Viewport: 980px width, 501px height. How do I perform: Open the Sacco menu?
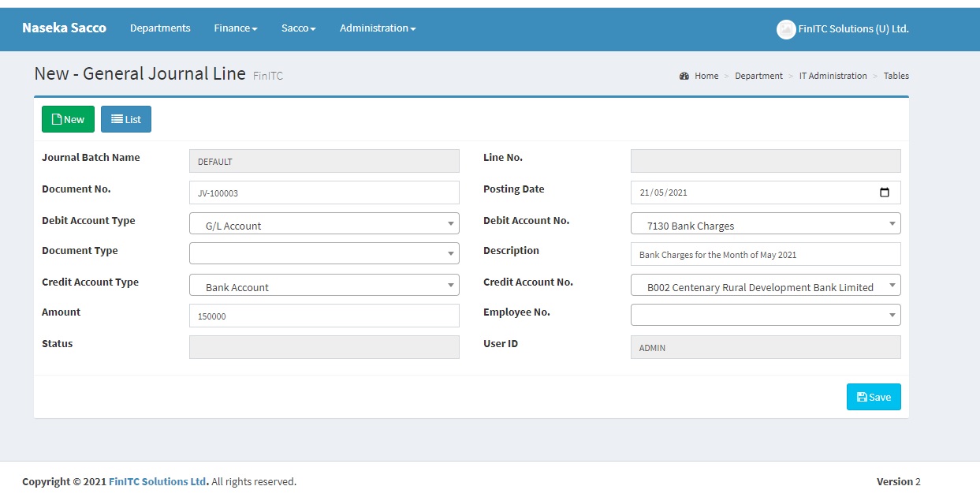pyautogui.click(x=298, y=28)
